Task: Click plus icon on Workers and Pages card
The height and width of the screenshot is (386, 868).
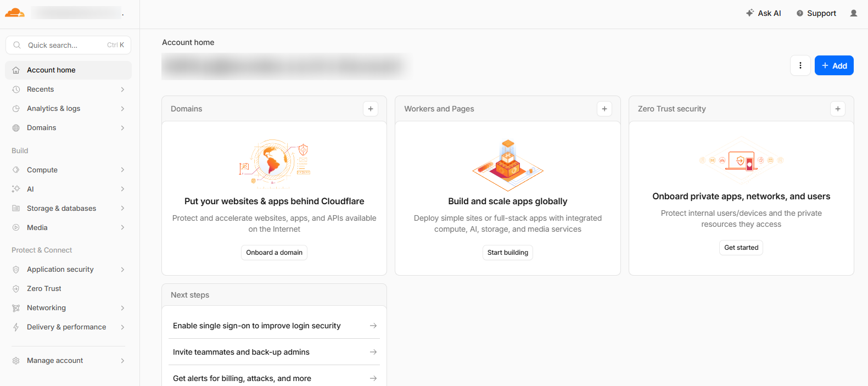Action: (x=604, y=109)
